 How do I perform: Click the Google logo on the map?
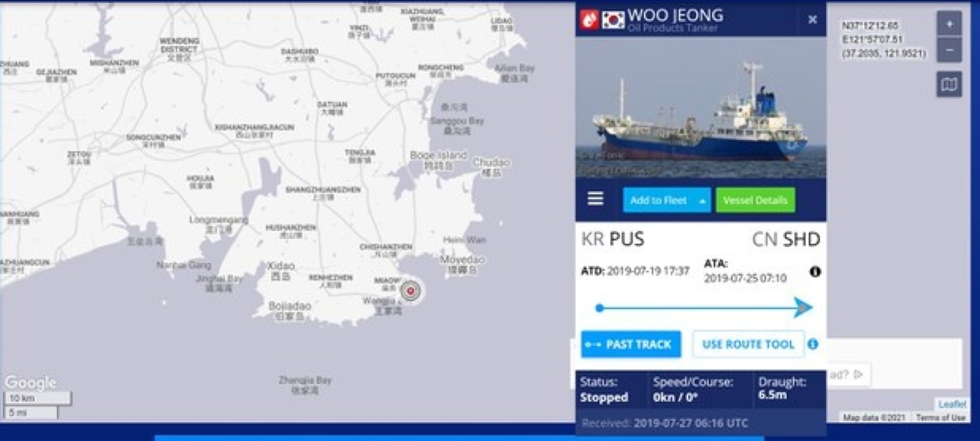(31, 382)
